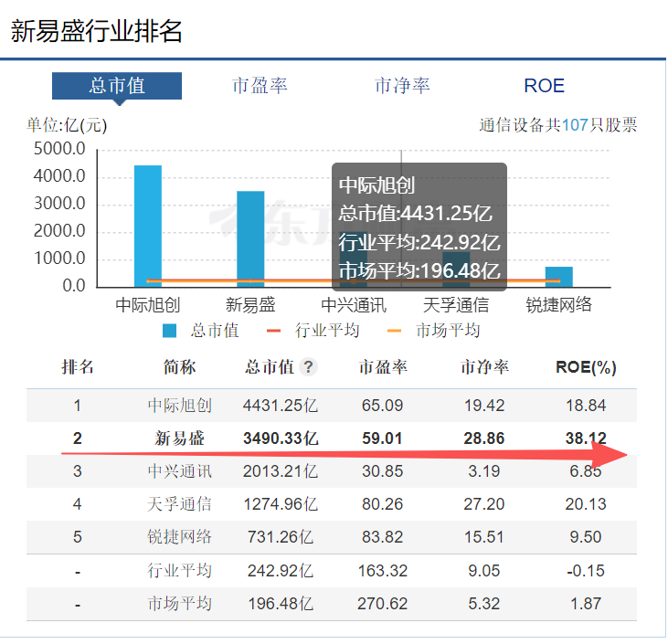Click the ROE(%) column header
The width and height of the screenshot is (668, 644).
586,367
